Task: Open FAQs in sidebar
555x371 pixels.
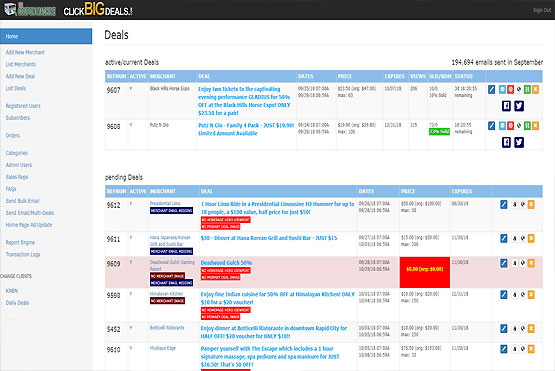Action: point(11,189)
